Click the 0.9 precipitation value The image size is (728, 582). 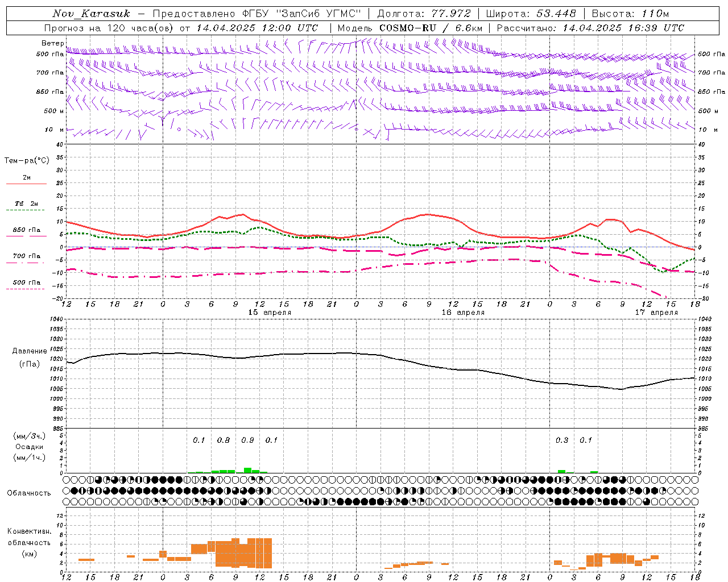pos(247,440)
